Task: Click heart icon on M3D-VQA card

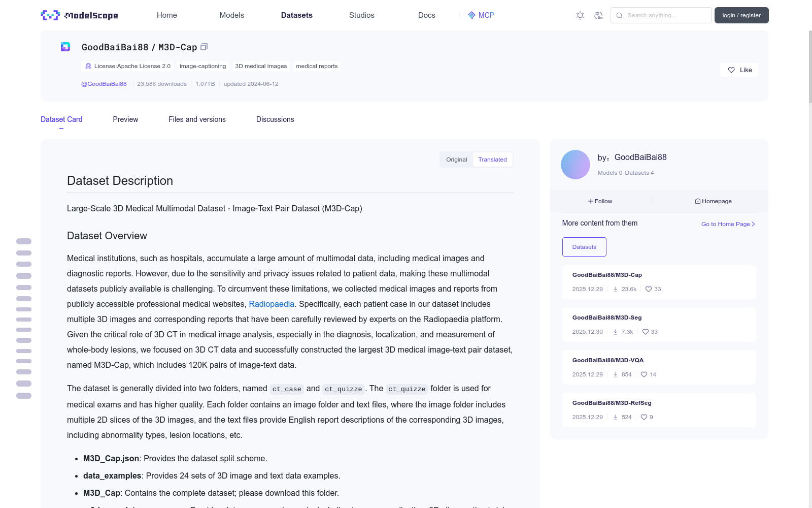Action: pos(644,374)
